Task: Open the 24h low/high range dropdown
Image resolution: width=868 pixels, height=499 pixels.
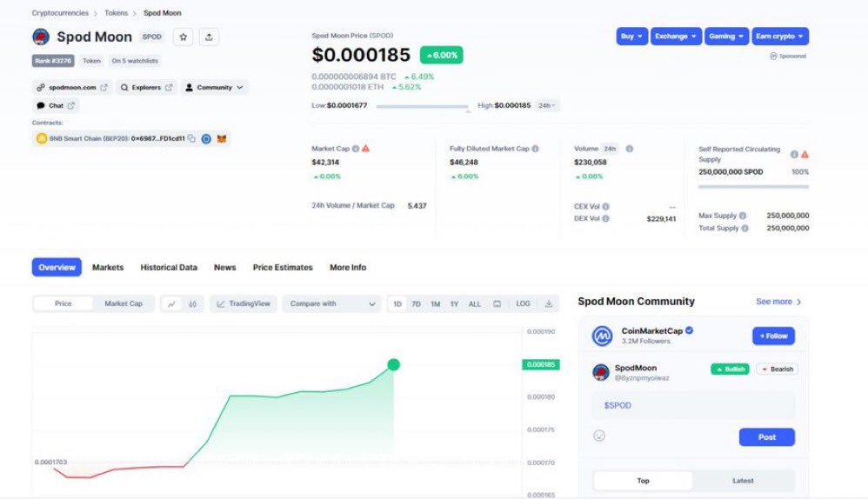Action: click(546, 106)
